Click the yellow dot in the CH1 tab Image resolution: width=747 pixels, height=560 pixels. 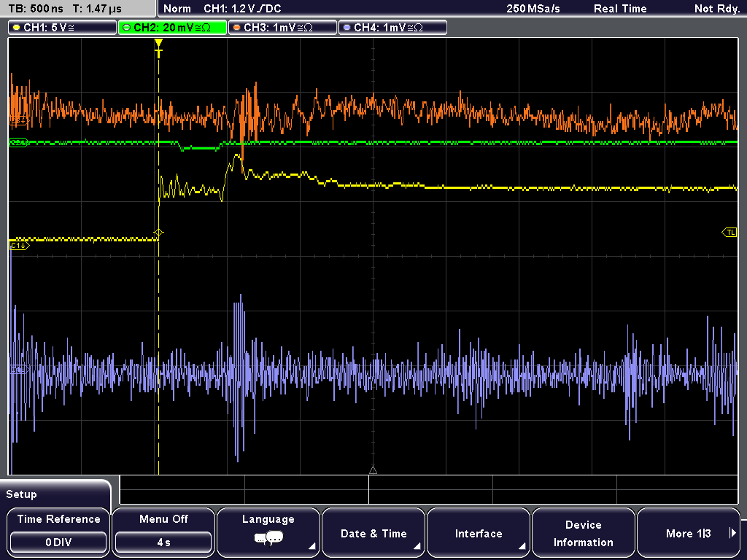click(x=17, y=28)
